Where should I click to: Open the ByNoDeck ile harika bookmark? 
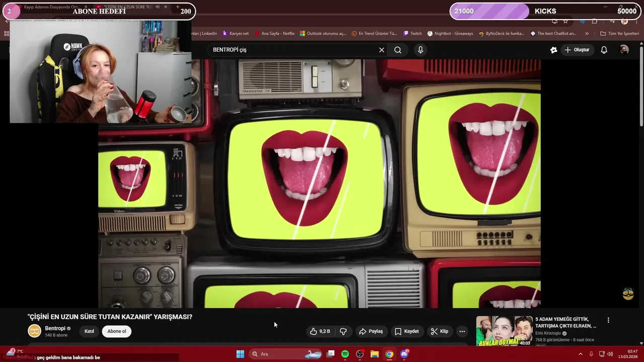pos(502,34)
